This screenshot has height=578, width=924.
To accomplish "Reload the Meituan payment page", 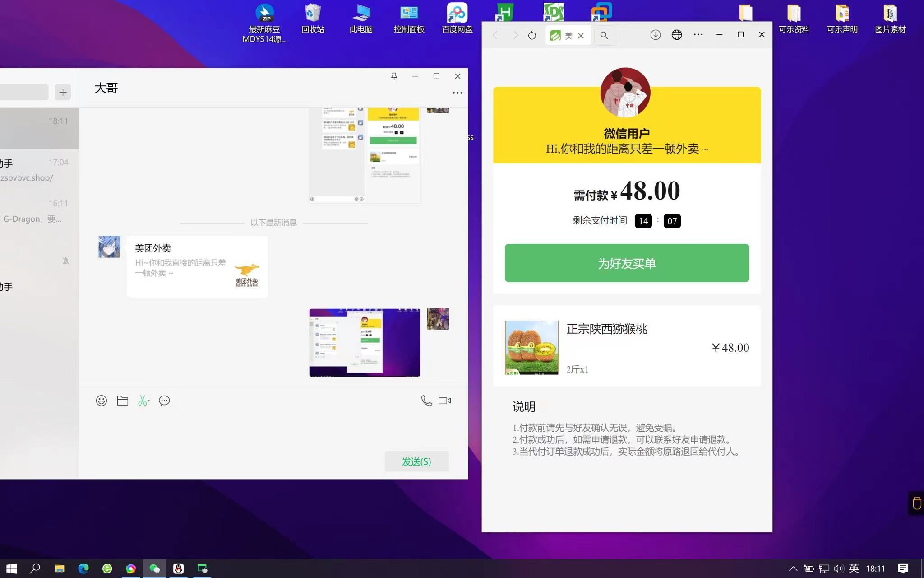I will pos(532,35).
